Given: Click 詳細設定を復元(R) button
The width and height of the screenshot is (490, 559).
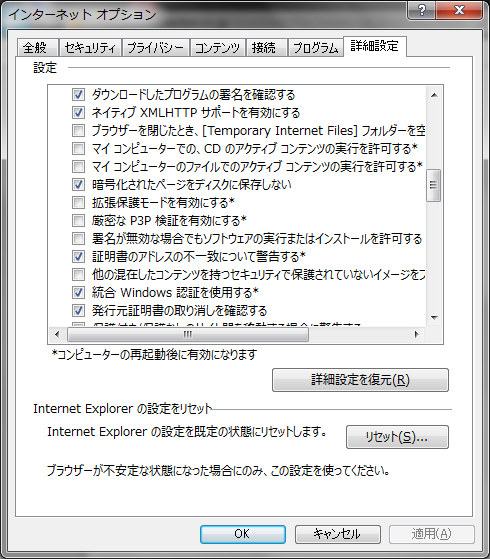Looking at the screenshot, I should [x=360, y=380].
